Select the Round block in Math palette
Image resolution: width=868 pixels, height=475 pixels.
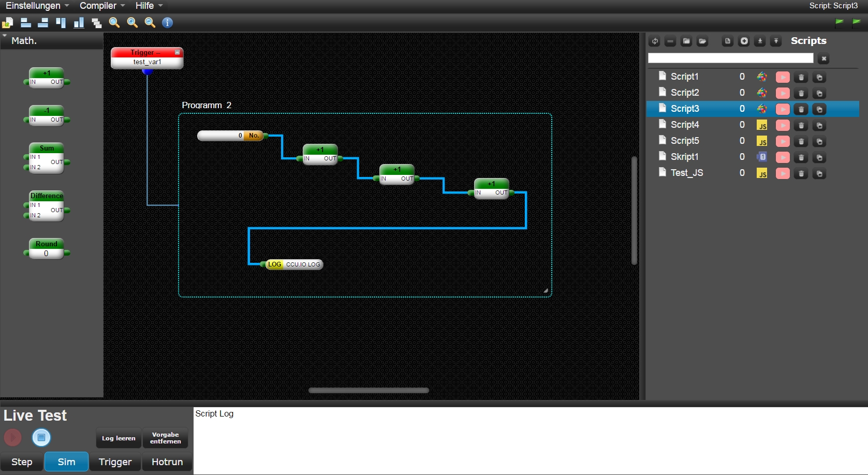coord(47,249)
